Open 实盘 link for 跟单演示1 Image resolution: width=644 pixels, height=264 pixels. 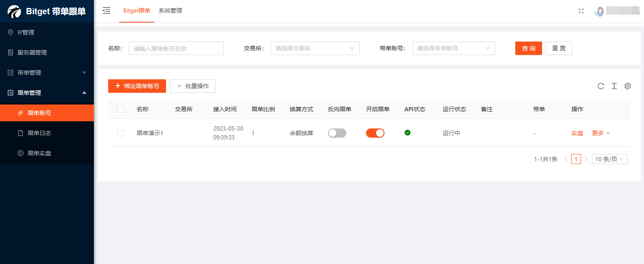tap(577, 133)
